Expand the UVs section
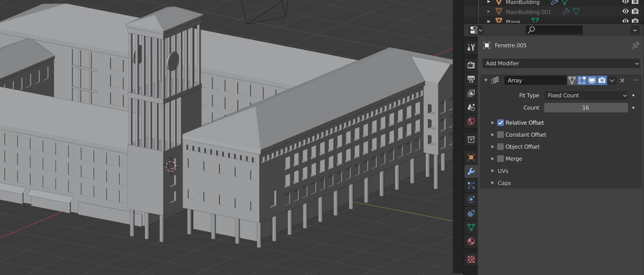 [x=493, y=171]
